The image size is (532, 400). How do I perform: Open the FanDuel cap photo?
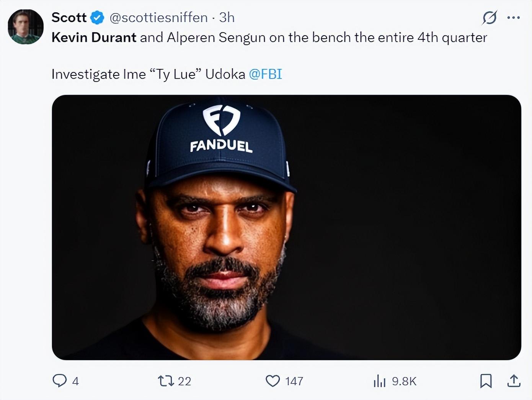286,227
